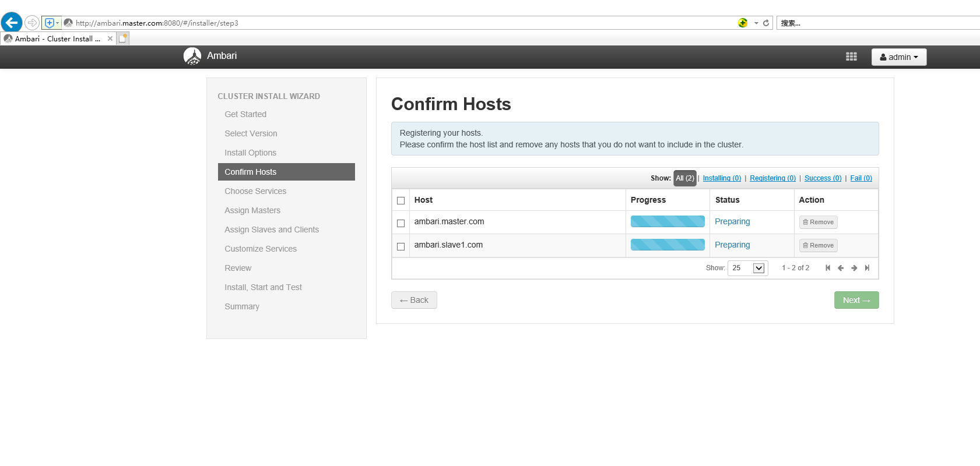Click the Back button

pyautogui.click(x=414, y=300)
